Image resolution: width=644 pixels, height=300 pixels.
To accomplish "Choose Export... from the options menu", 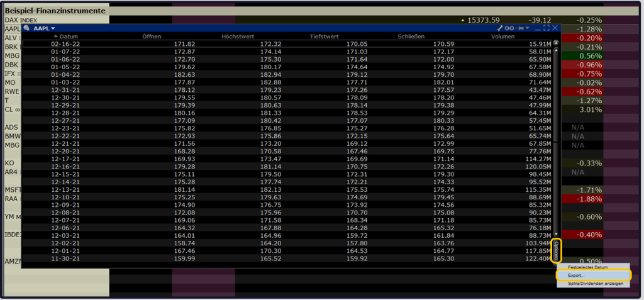I will tap(593, 275).
